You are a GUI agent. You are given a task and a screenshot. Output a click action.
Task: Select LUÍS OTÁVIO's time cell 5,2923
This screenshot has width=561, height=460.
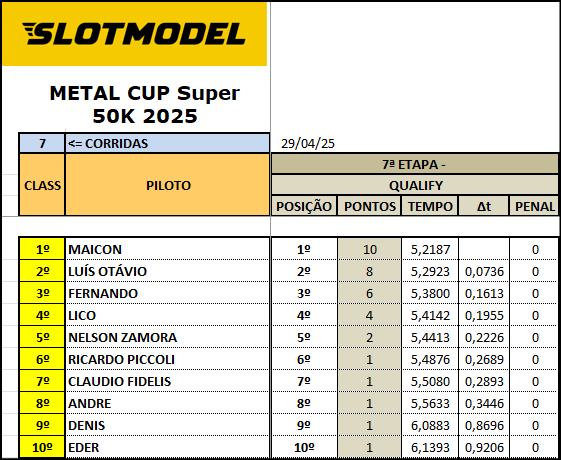coord(430,271)
